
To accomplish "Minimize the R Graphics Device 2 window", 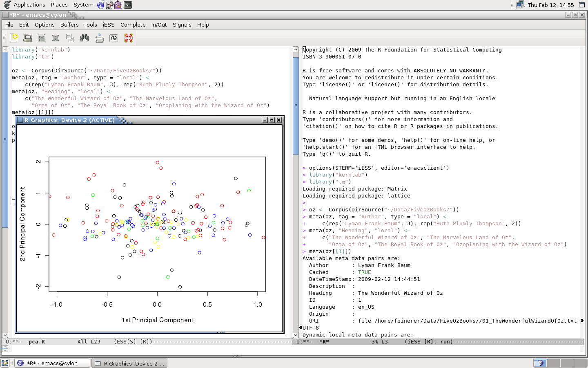I will (265, 120).
